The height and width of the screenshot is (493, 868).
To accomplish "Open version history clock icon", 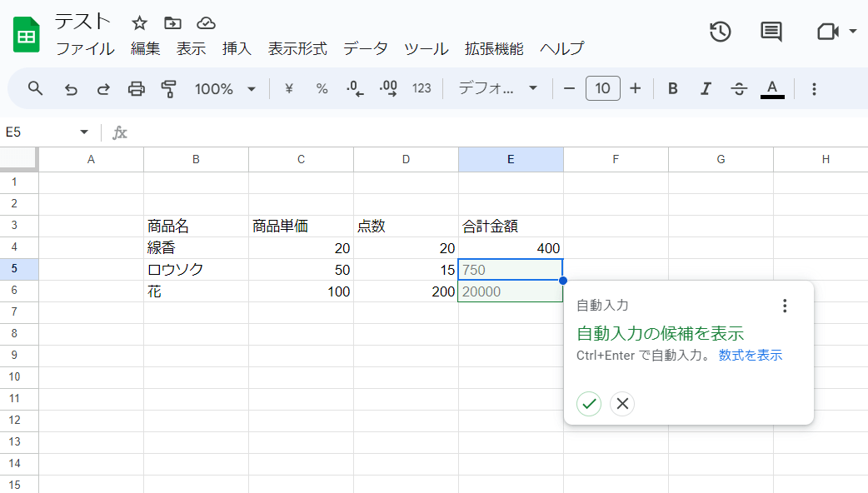I will pos(720,32).
